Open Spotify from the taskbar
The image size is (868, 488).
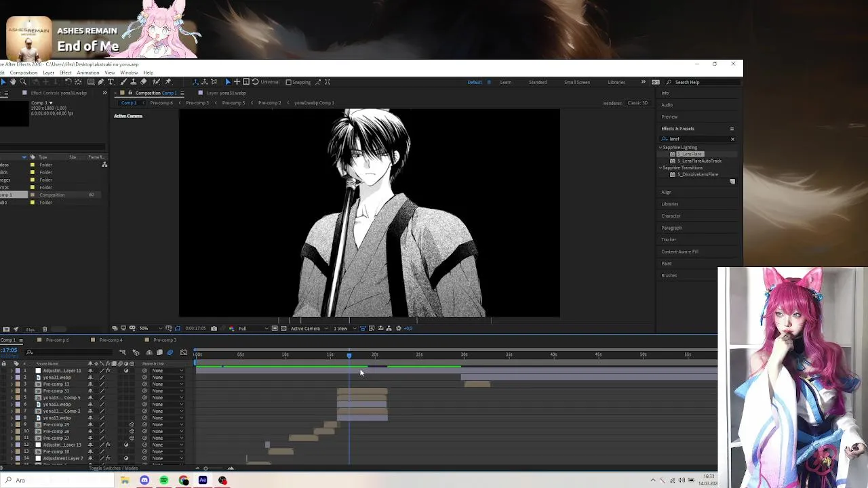(x=164, y=480)
